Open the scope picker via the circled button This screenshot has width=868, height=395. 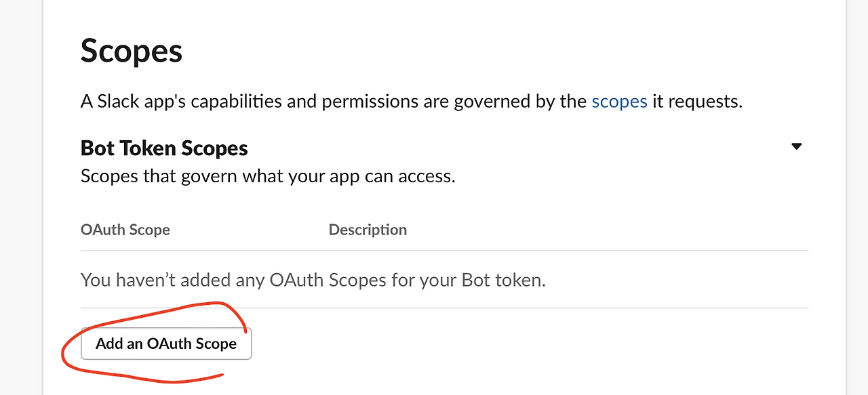[165, 344]
